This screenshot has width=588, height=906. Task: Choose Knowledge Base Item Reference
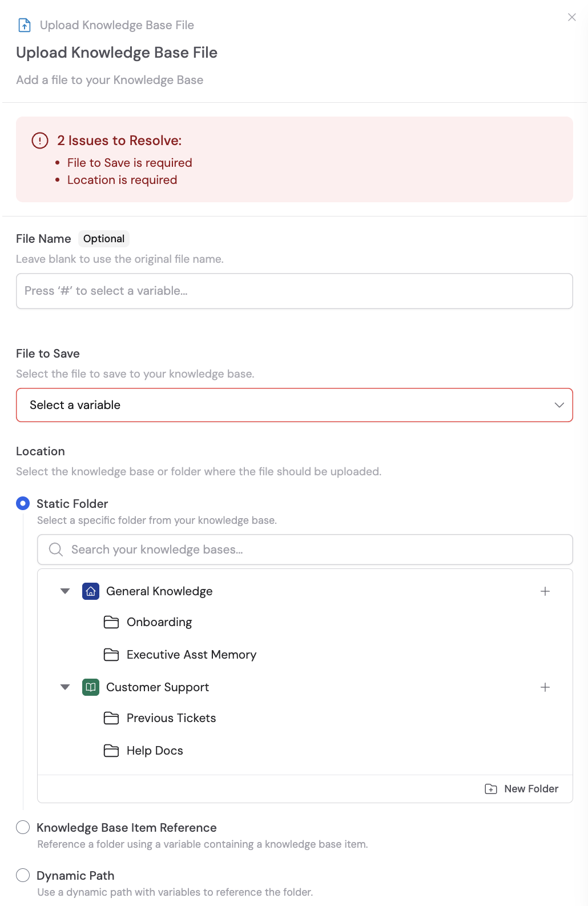[23, 827]
